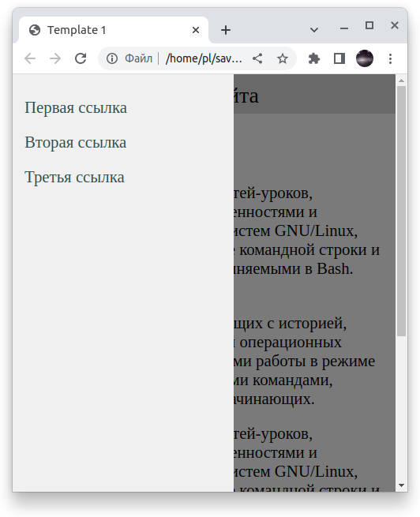Open the Extensions puzzle icon
This screenshot has height=517, width=420.
tap(314, 58)
